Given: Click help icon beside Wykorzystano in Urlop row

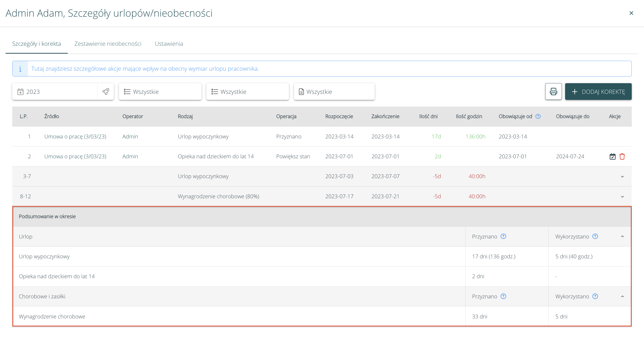Looking at the screenshot, I should [595, 236].
